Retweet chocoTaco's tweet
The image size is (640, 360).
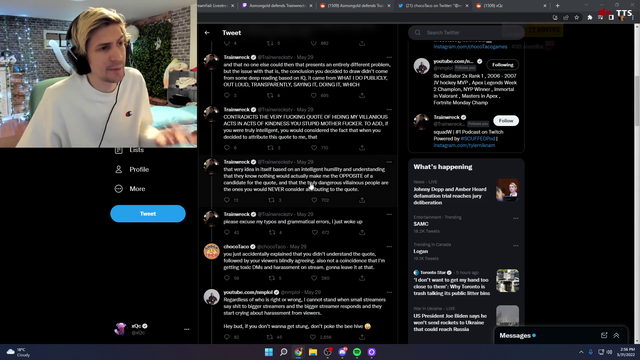[271, 278]
